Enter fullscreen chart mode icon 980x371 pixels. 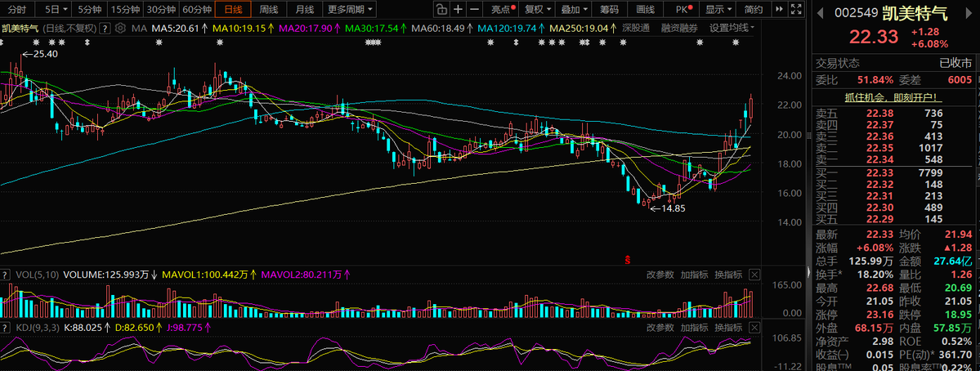795,9
